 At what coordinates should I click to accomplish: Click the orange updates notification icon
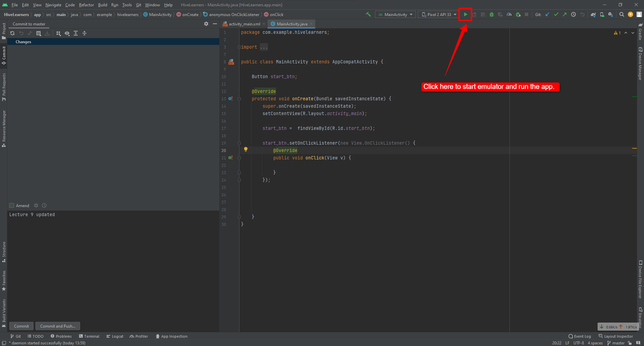[x=630, y=15]
